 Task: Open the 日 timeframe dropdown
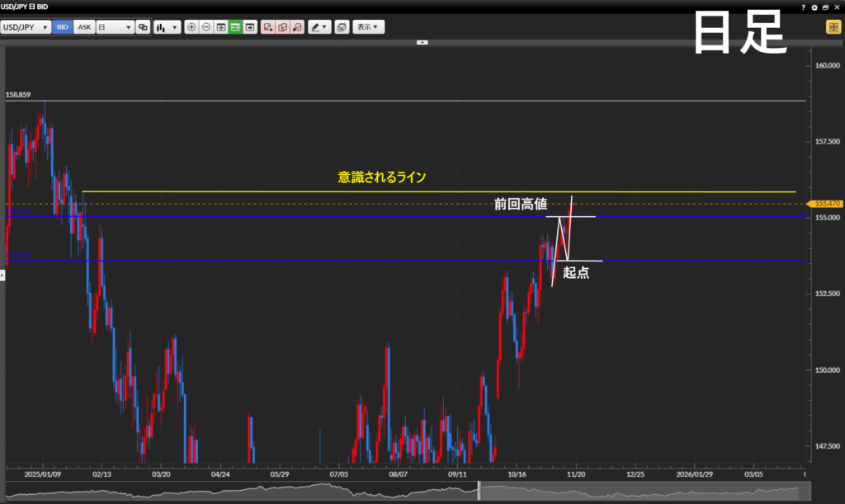pyautogui.click(x=115, y=27)
